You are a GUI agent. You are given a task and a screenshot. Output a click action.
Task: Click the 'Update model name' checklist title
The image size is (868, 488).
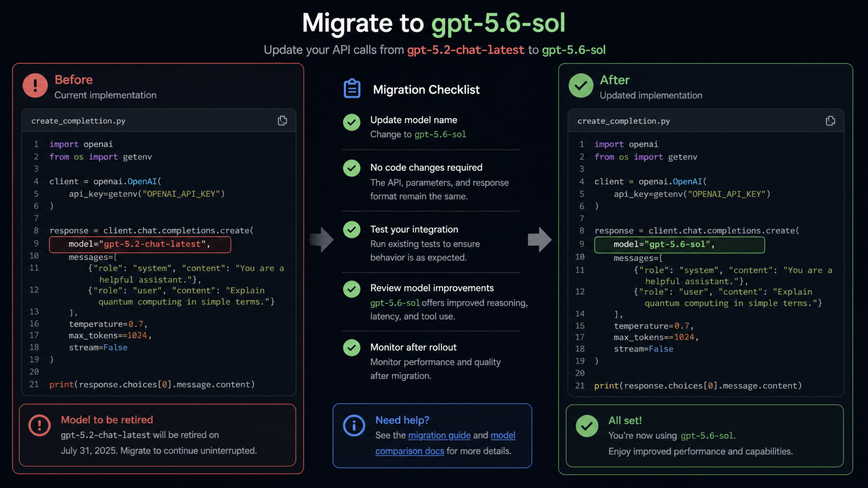coord(414,120)
